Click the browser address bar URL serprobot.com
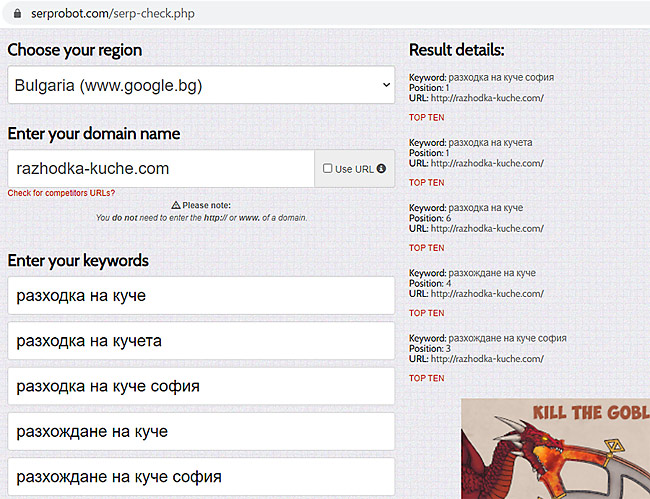 113,14
